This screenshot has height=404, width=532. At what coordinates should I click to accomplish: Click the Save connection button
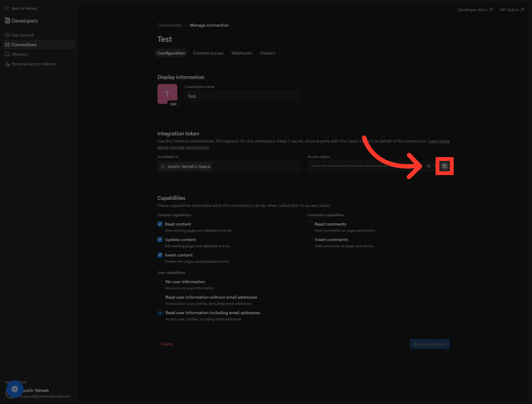coord(430,344)
